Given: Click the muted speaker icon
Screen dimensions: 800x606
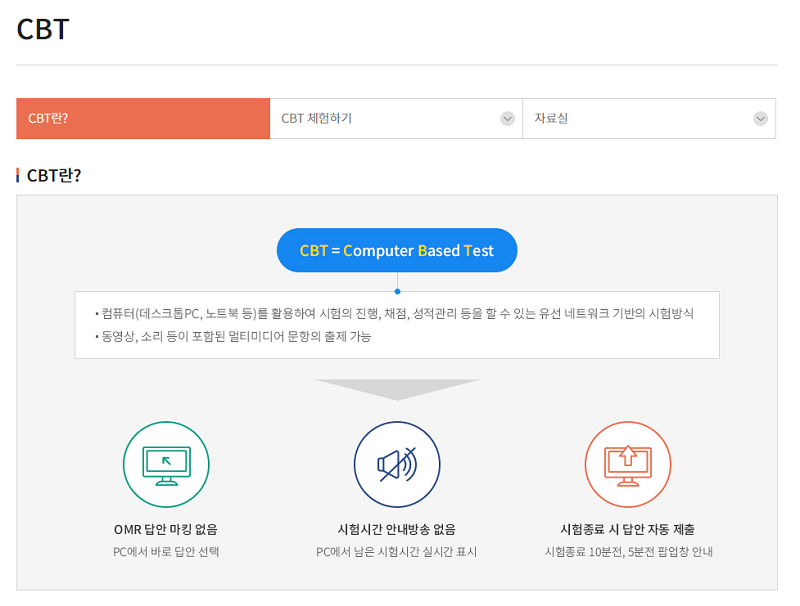Looking at the screenshot, I should (x=397, y=464).
